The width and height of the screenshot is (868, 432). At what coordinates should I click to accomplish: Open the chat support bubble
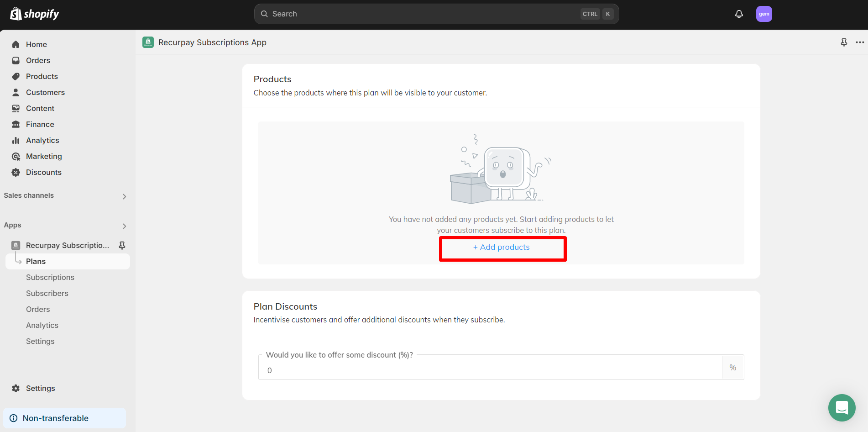point(842,407)
